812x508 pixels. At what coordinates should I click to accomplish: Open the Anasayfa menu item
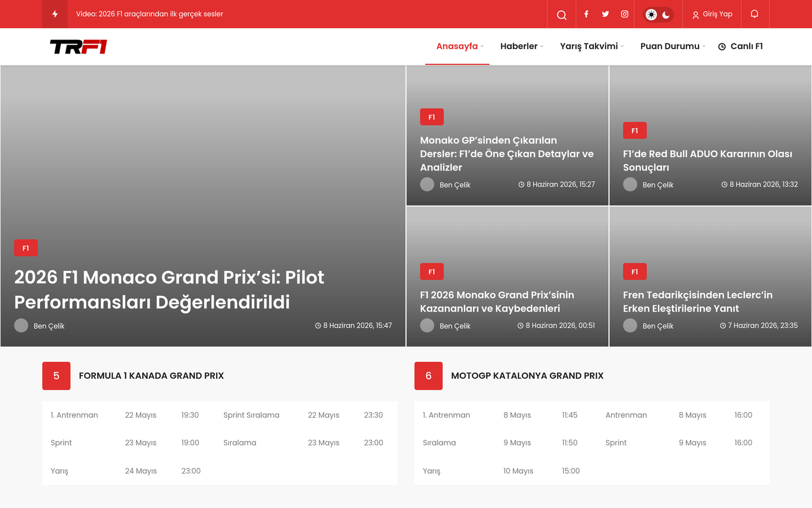coord(457,46)
